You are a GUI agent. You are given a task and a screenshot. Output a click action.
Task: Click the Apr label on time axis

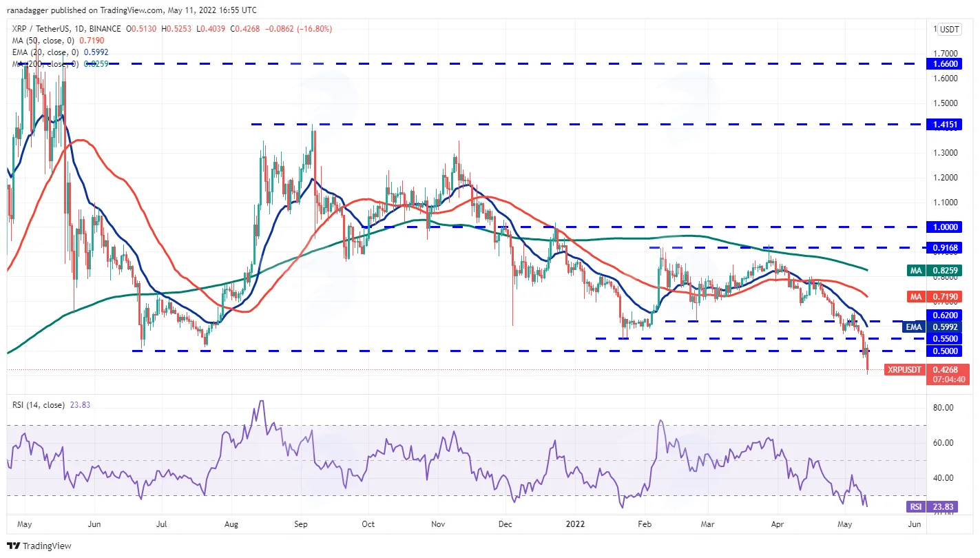(x=777, y=524)
